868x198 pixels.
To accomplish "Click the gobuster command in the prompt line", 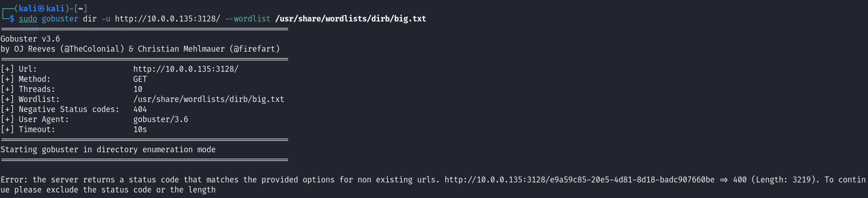I will 60,19.
